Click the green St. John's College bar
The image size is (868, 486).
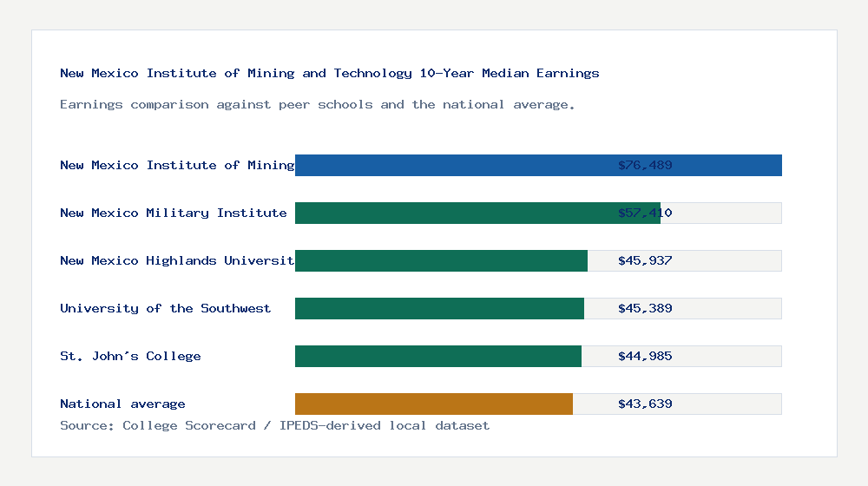(438, 356)
